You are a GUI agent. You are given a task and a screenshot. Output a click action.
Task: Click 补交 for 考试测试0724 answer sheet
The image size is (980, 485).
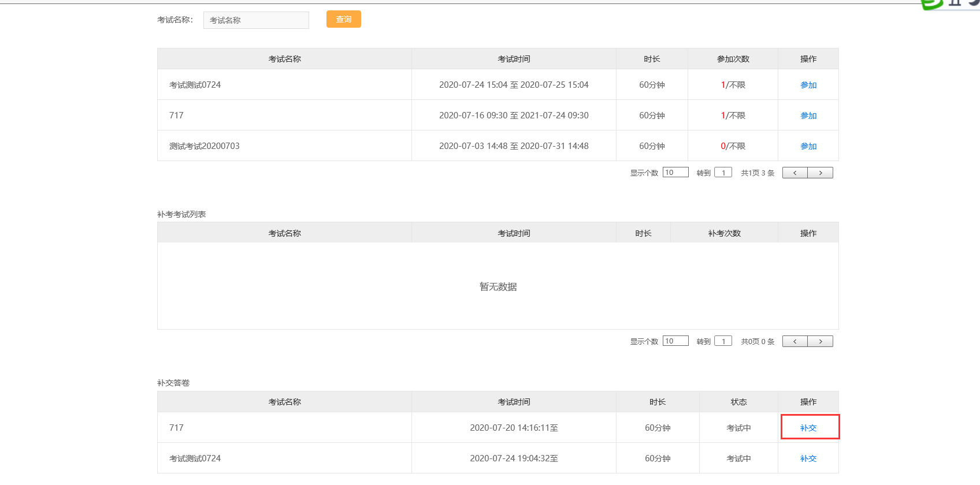point(808,458)
